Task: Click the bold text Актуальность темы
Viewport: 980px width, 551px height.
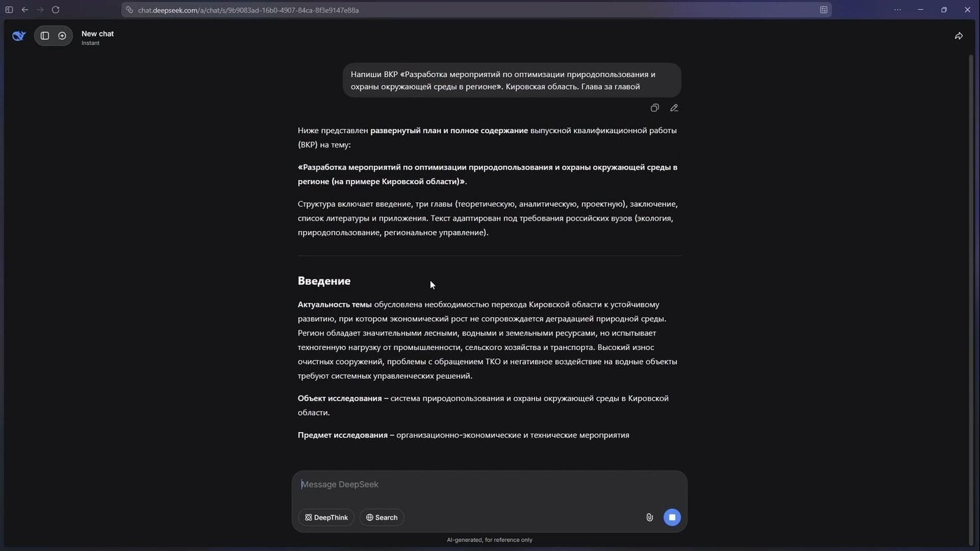Action: point(335,305)
